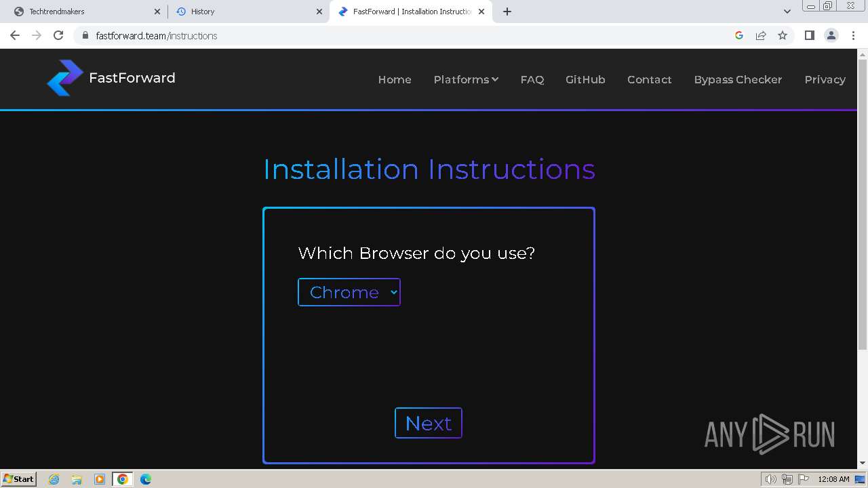
Task: Go back with the browser back arrow
Action: coord(15,35)
